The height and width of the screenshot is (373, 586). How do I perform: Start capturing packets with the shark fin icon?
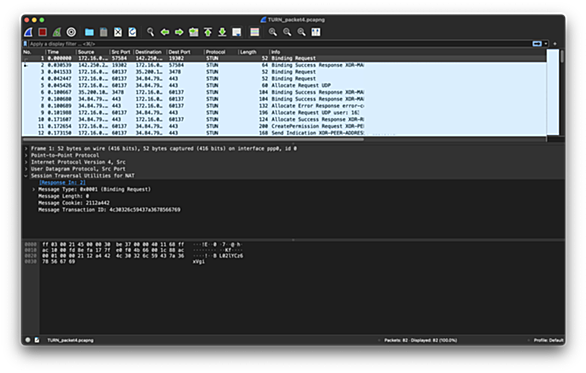pos(28,32)
